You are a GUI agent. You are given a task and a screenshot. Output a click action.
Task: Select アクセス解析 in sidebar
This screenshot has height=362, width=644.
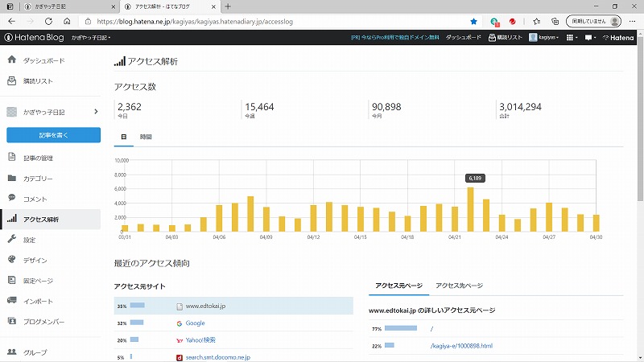[x=51, y=219]
